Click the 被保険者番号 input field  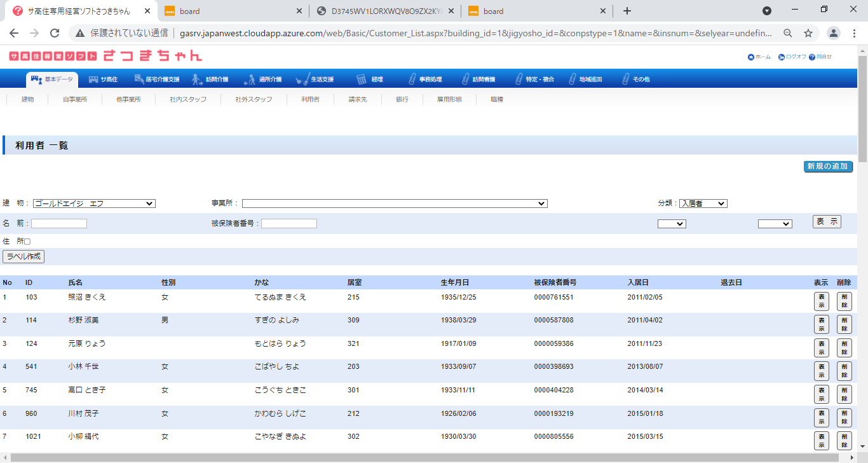point(288,224)
